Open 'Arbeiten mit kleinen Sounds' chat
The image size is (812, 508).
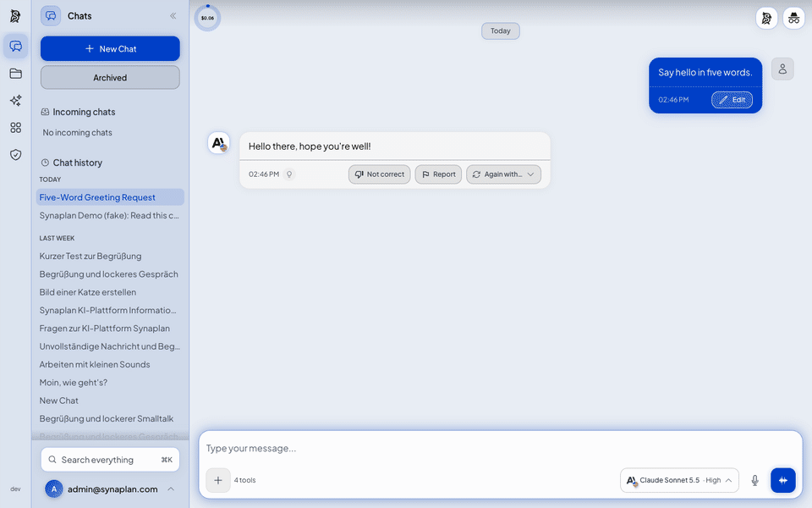pos(110,364)
